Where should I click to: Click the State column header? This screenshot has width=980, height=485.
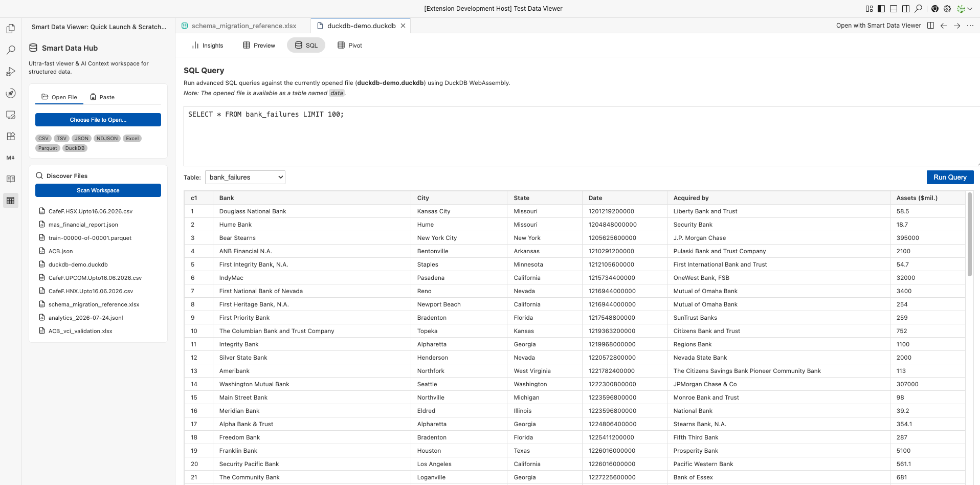click(x=545, y=198)
